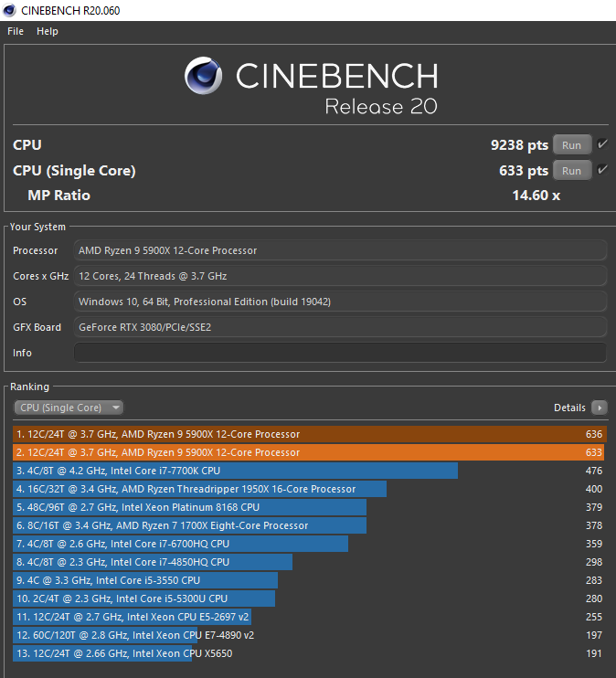Select ranking row 1 with score 636
The image size is (616, 678).
310,434
